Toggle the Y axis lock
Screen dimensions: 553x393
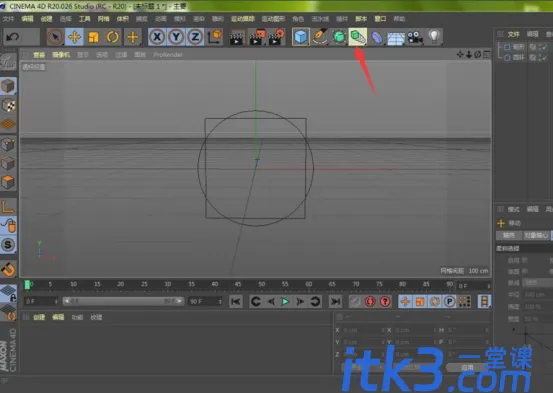pos(176,37)
